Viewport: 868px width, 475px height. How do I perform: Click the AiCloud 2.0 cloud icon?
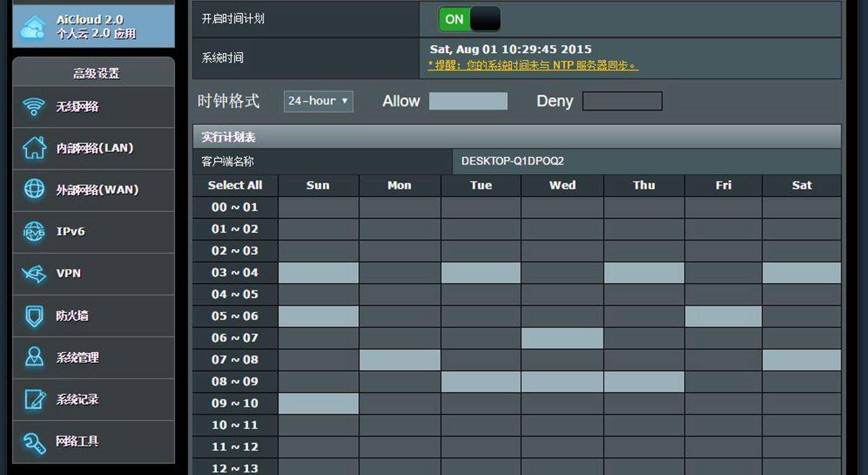point(33,27)
